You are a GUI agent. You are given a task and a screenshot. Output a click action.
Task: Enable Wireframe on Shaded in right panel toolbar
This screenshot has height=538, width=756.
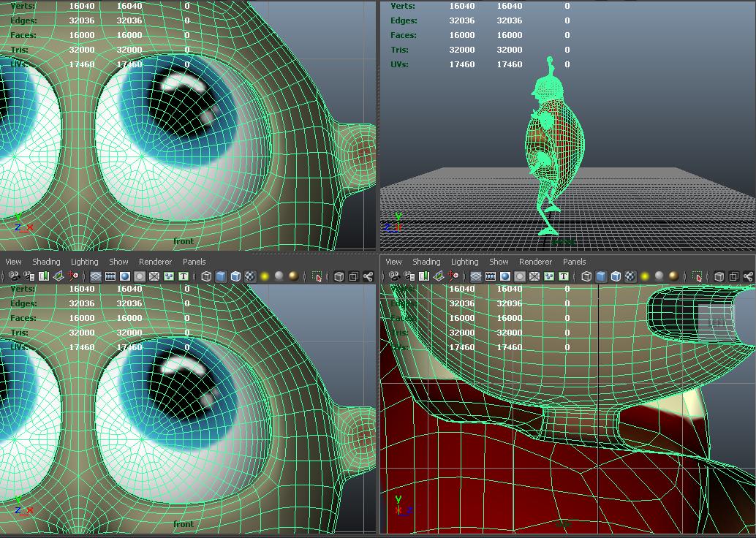click(x=615, y=276)
